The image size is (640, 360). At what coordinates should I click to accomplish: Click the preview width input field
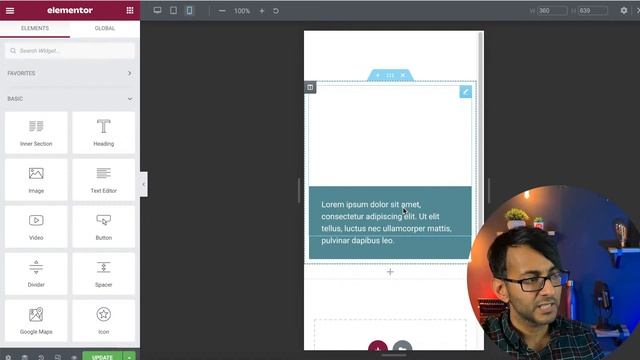pos(552,11)
